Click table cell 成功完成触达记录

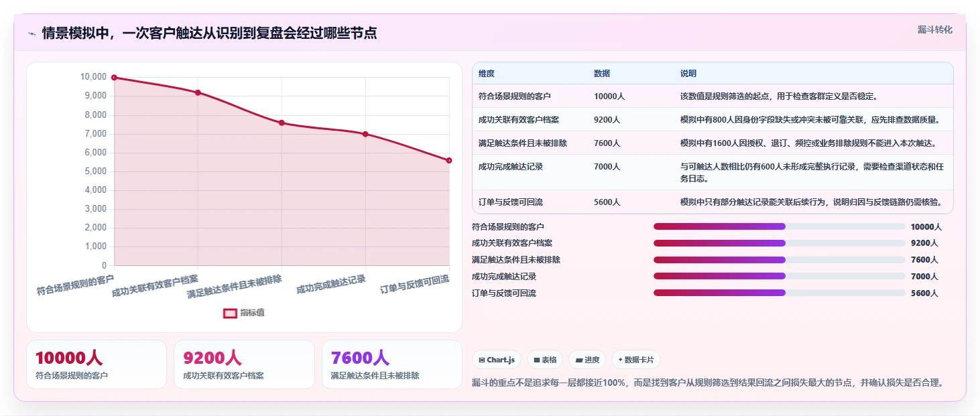click(x=511, y=166)
